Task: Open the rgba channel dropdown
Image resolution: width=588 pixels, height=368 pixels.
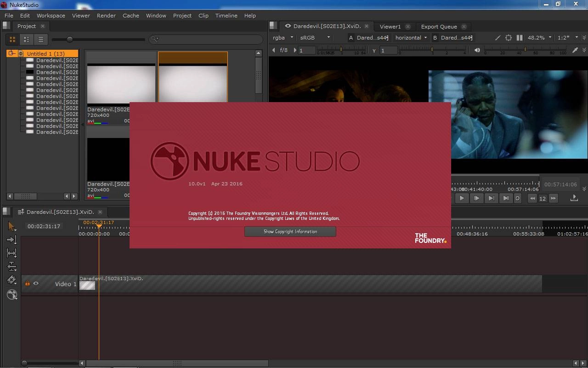Action: [283, 38]
